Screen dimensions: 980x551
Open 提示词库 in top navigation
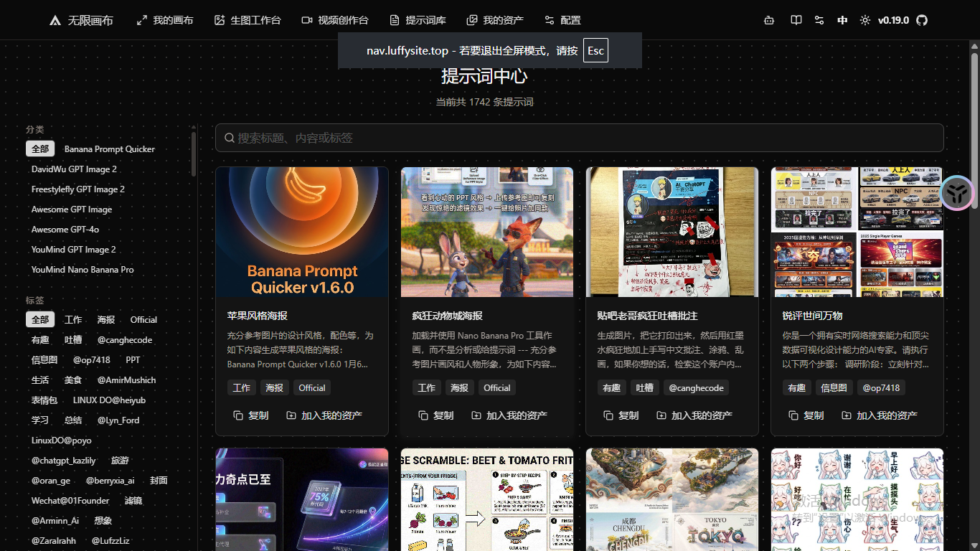(x=418, y=20)
